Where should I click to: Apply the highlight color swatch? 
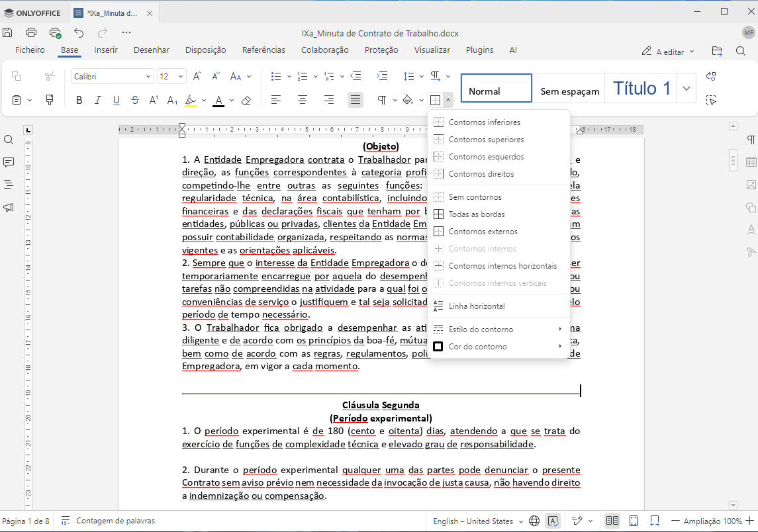(191, 101)
